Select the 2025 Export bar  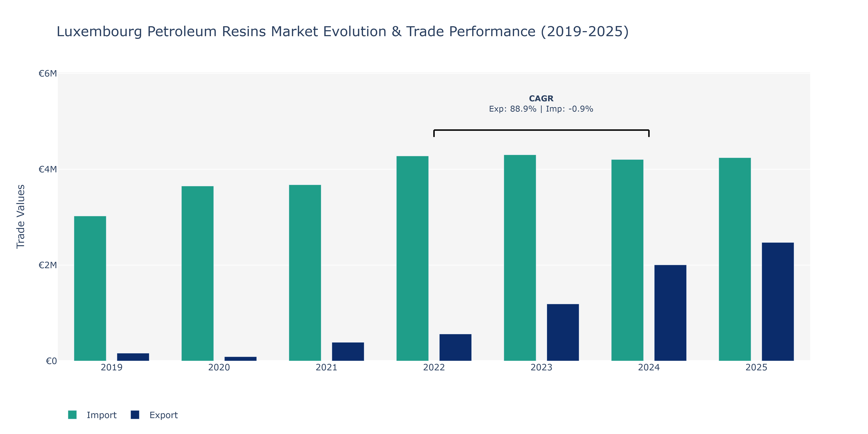778,302
